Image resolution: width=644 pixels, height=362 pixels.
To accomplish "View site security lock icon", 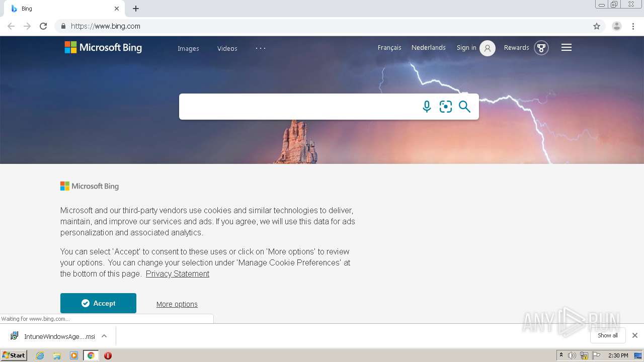I will pyautogui.click(x=63, y=26).
